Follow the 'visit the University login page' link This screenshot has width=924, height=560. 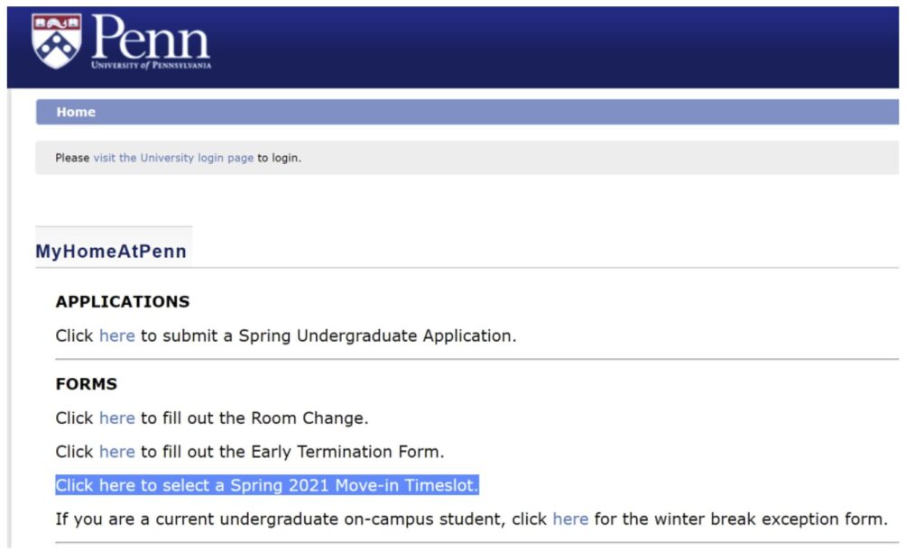point(173,158)
